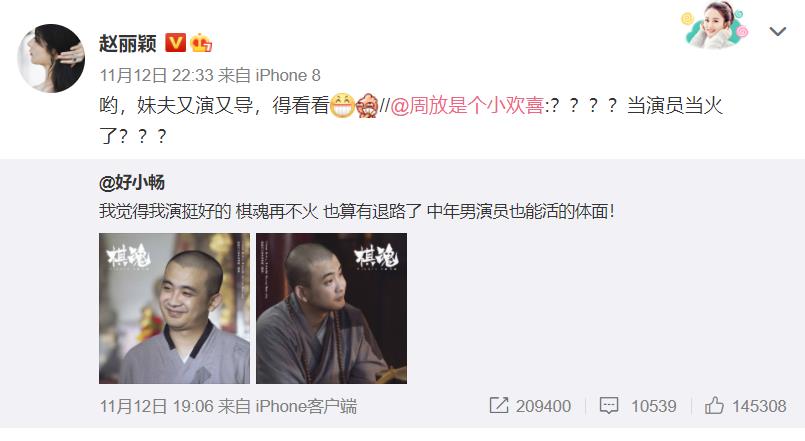Click the crown membership badge icon

(x=201, y=43)
